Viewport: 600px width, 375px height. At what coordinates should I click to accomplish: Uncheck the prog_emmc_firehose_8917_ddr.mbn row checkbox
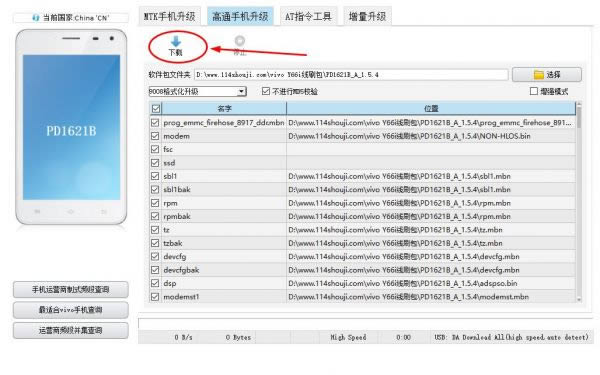click(x=155, y=122)
